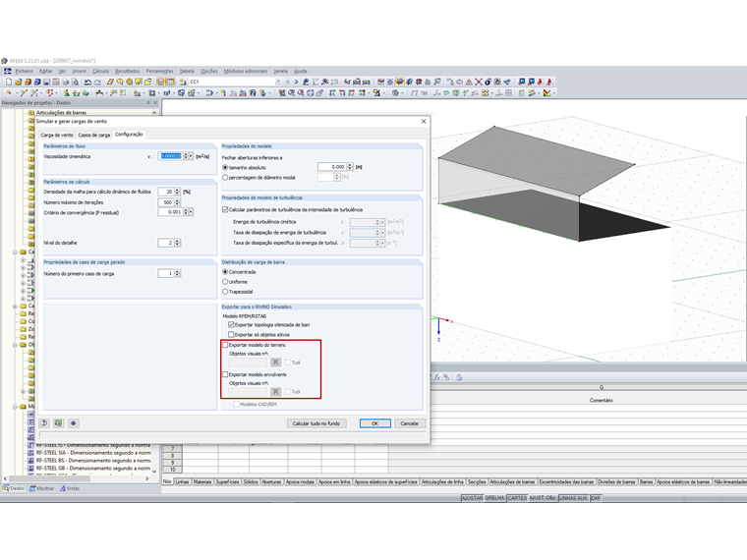Image resolution: width=747 pixels, height=560 pixels.
Task: Click Calcular tudo no fundo button
Action: pyautogui.click(x=316, y=423)
